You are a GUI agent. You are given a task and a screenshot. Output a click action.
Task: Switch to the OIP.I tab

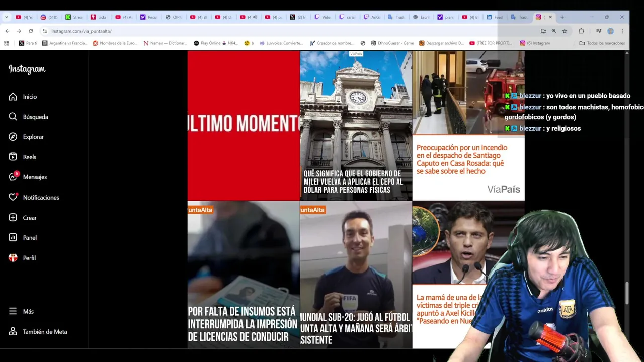pyautogui.click(x=174, y=17)
